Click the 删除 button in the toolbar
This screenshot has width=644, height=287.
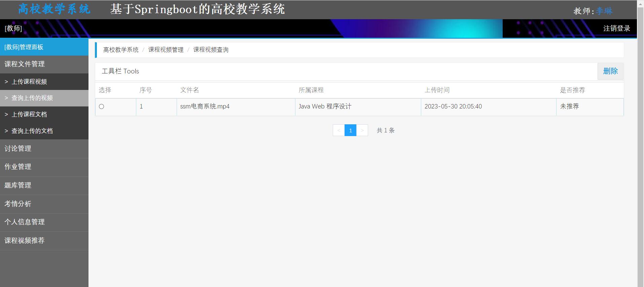click(610, 71)
